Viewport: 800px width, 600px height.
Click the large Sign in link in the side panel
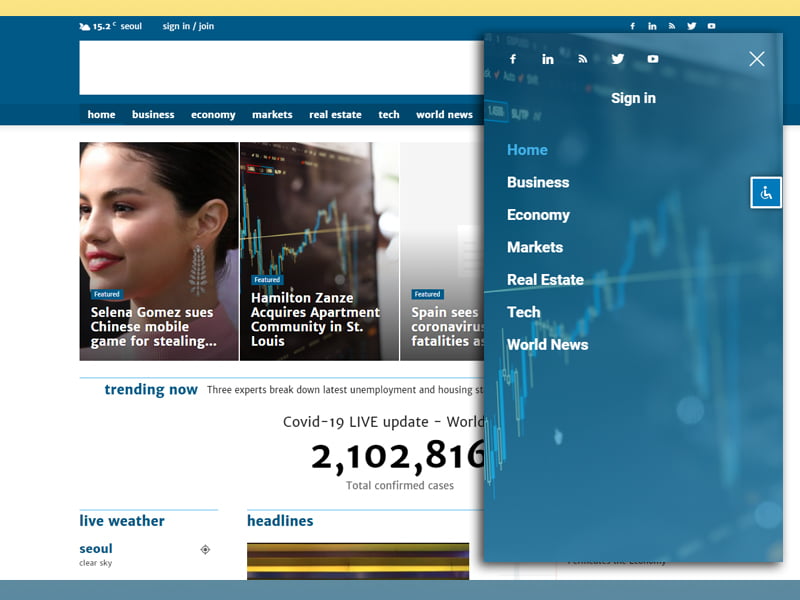click(x=633, y=98)
